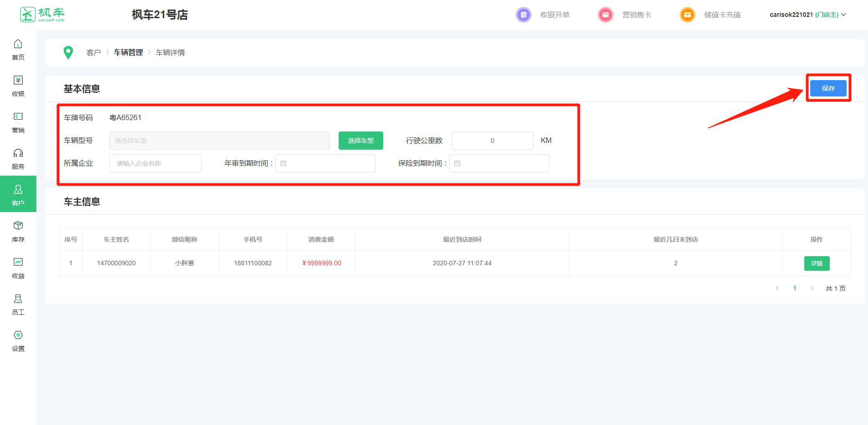868x425 pixels.
Task: Click the blue 保存 save button
Action: click(828, 88)
